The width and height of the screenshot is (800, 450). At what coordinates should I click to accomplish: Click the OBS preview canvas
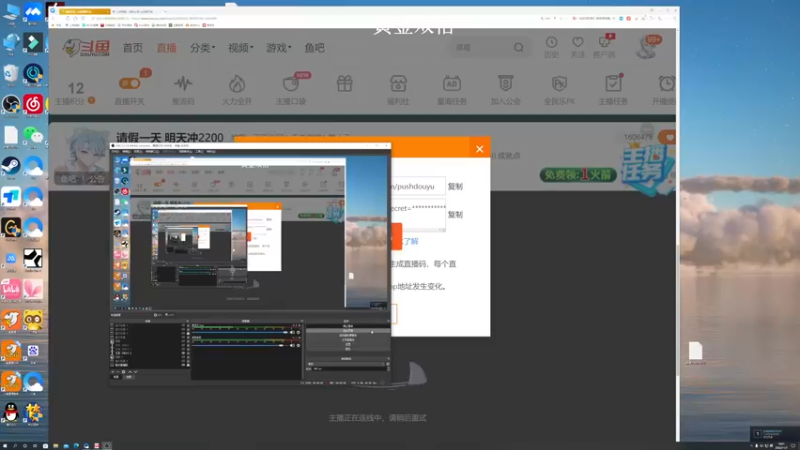(250, 232)
